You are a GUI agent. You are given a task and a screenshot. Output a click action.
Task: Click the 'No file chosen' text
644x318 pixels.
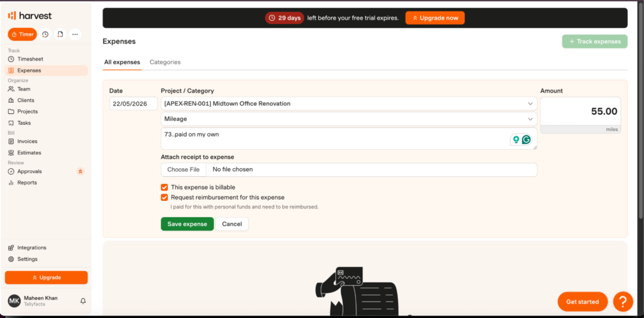[x=233, y=169]
